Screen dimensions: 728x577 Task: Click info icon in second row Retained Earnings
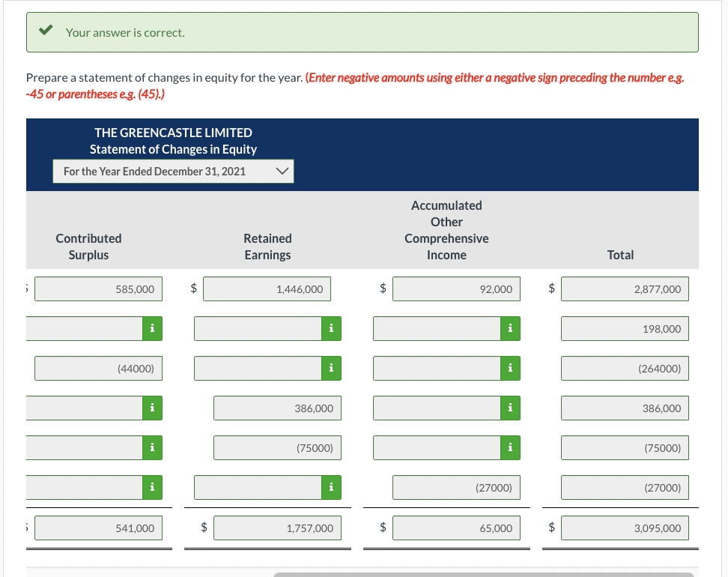331,328
